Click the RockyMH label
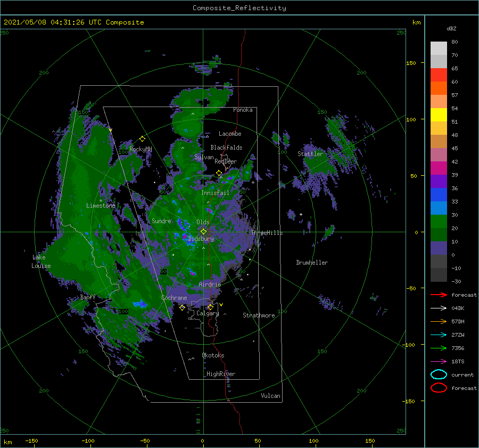Screen dimensions: 479x448 pyautogui.click(x=141, y=149)
